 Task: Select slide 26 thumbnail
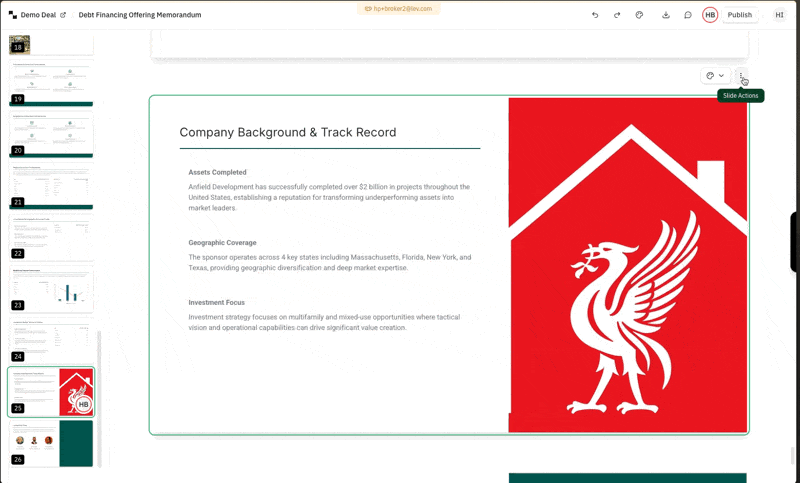click(51, 443)
